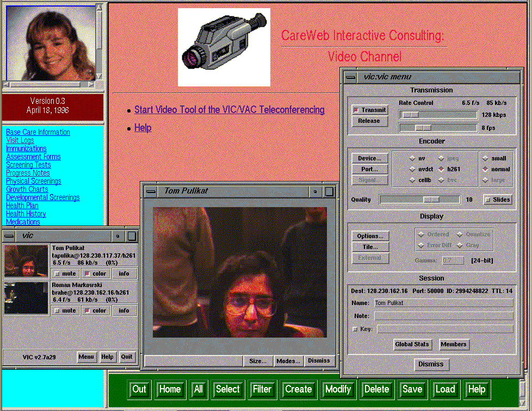
Task: Dismiss the vic menu window
Action: 431,364
